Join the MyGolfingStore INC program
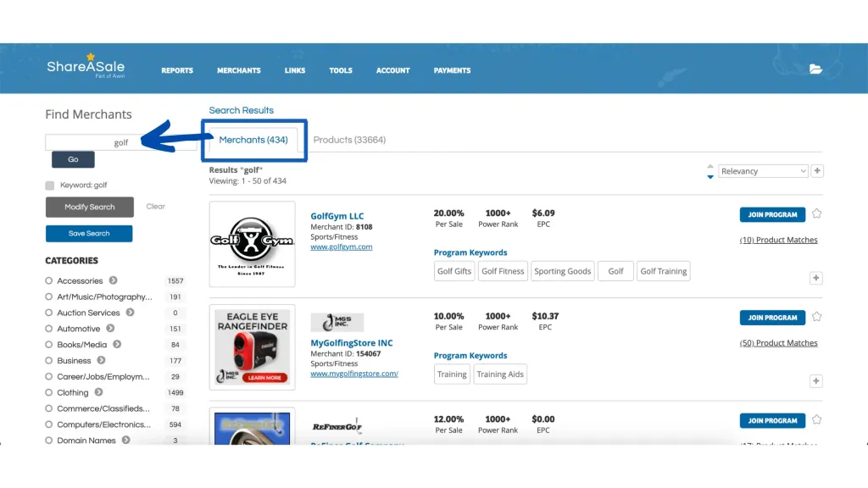The width and height of the screenshot is (868, 488). pyautogui.click(x=772, y=318)
